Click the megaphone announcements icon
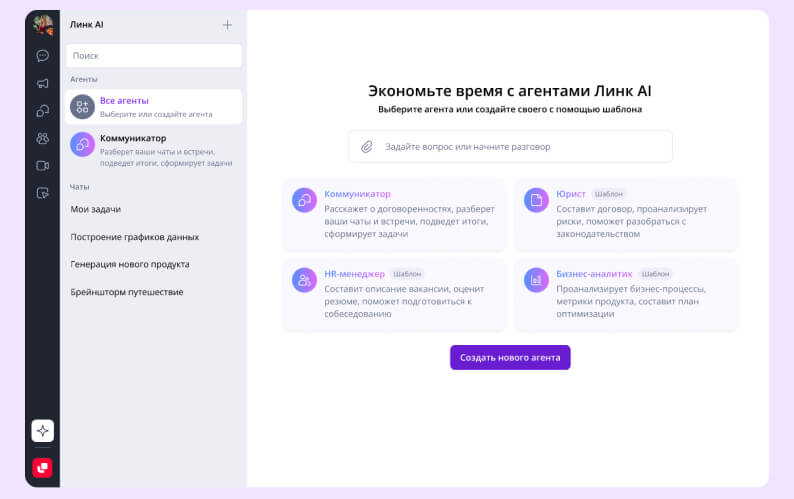The height and width of the screenshot is (499, 794). coord(42,83)
